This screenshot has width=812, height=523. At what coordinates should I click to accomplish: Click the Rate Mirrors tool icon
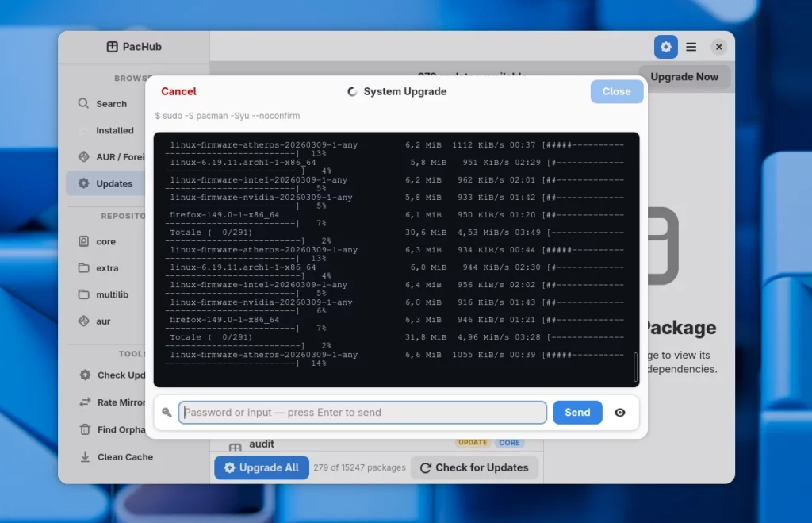(x=85, y=402)
